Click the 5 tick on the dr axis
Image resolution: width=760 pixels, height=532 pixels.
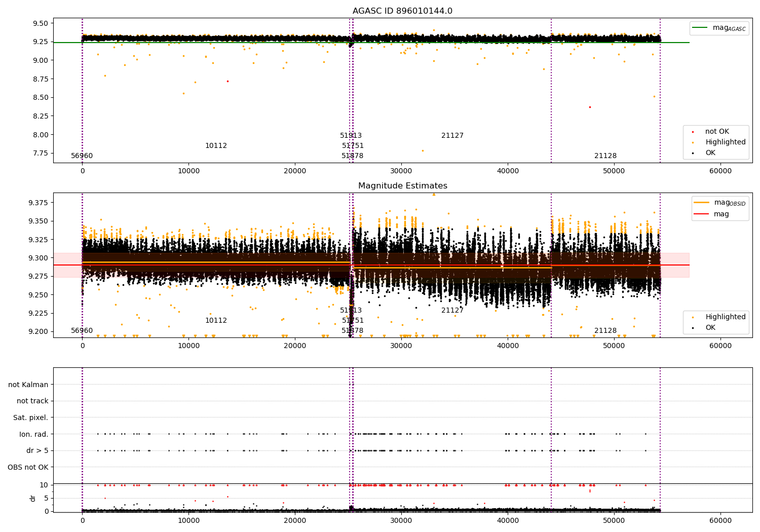[47, 498]
